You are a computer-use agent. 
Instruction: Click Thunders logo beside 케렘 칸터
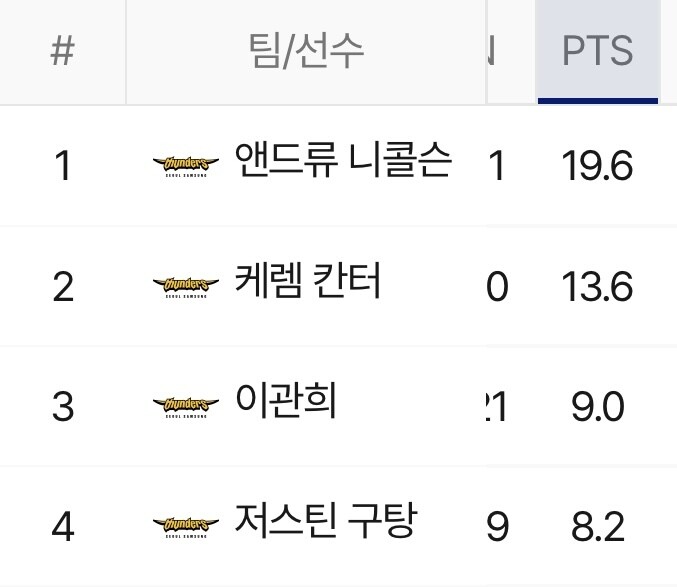pyautogui.click(x=186, y=286)
